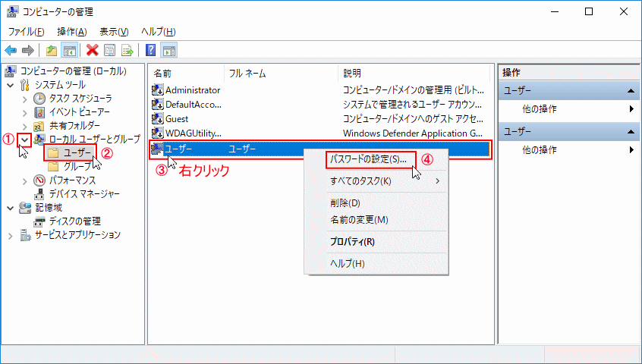Expand the タスク スケジューラ node
Viewport: 642px width, 364px height.
(x=25, y=99)
